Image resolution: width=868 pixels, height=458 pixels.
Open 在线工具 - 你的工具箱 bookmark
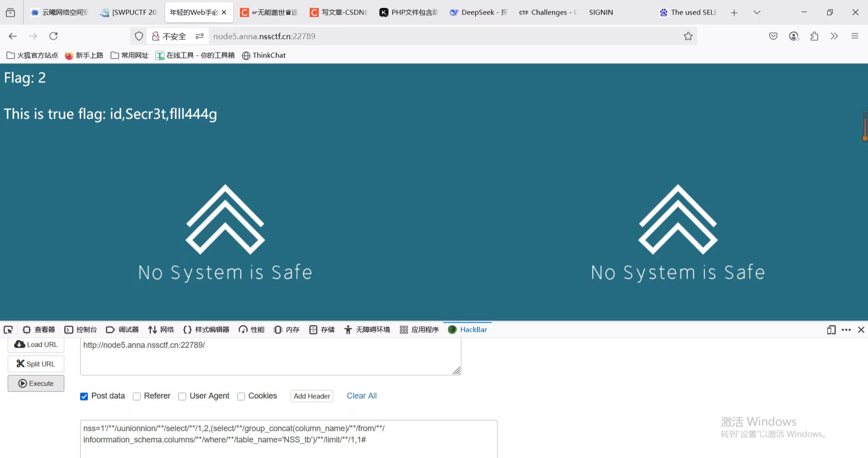click(x=195, y=55)
